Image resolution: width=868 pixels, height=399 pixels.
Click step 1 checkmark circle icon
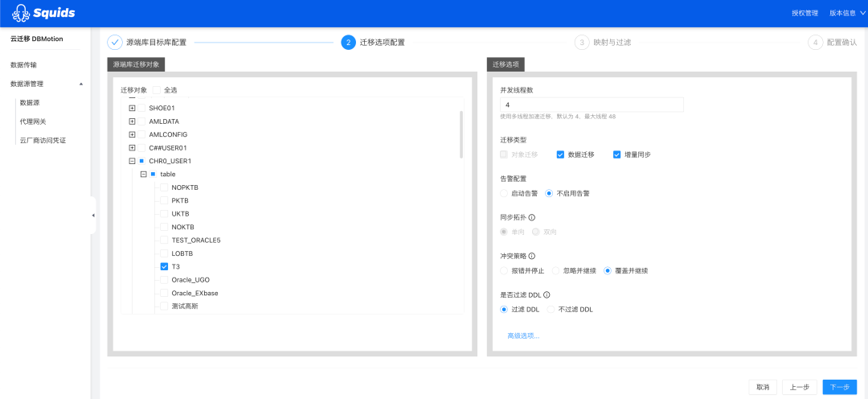pyautogui.click(x=115, y=42)
